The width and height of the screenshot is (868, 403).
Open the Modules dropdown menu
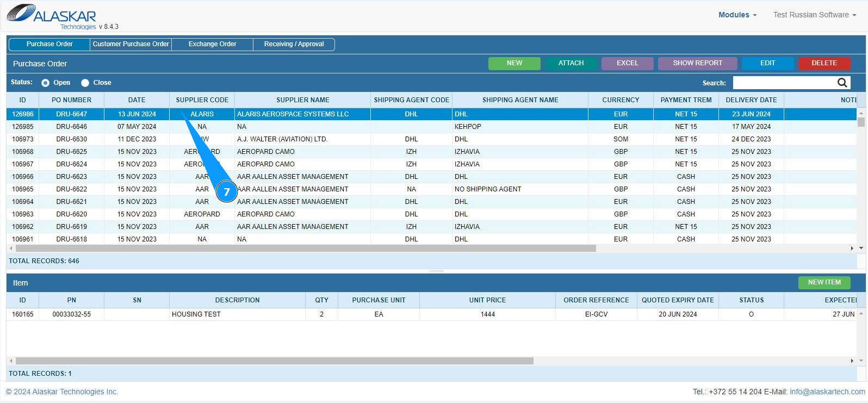737,15
